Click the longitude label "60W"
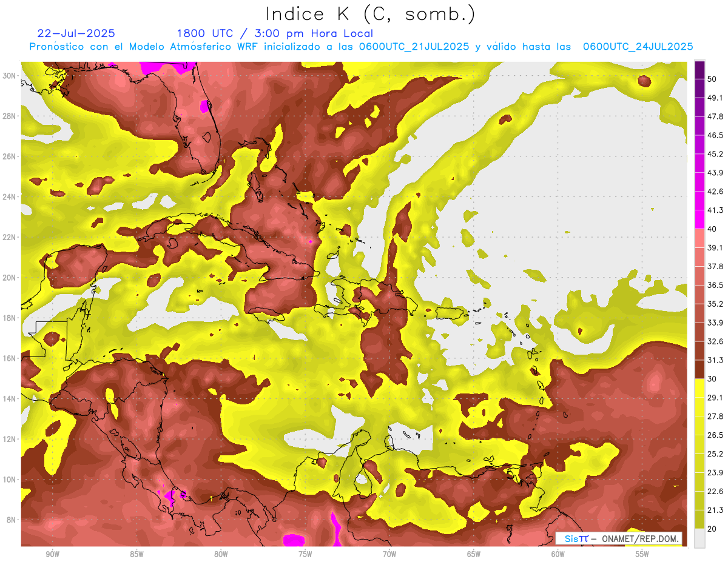 click(558, 554)
